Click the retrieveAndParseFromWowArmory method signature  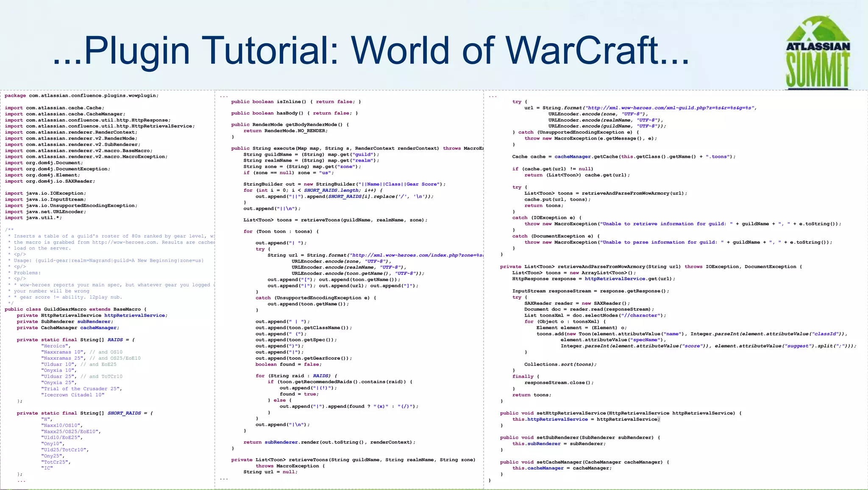(651, 267)
